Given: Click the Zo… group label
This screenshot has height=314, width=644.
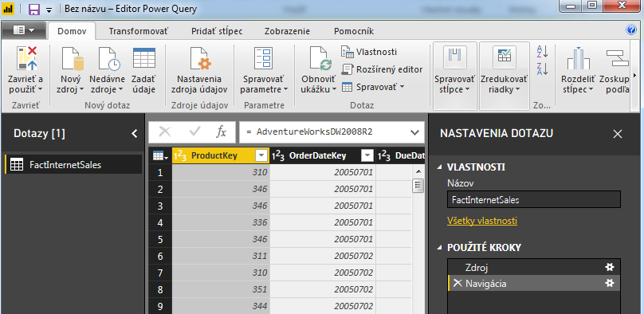Looking at the screenshot, I should pos(542,105).
